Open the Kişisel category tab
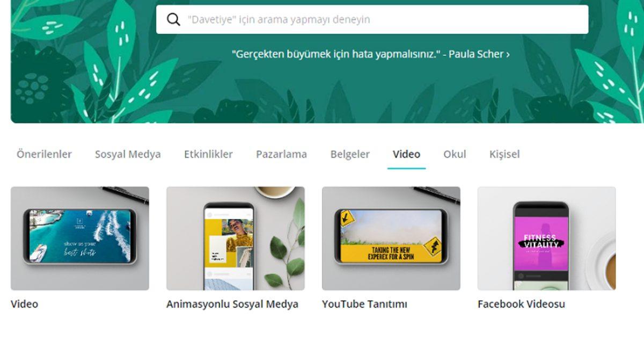This screenshot has width=644, height=348. point(505,154)
